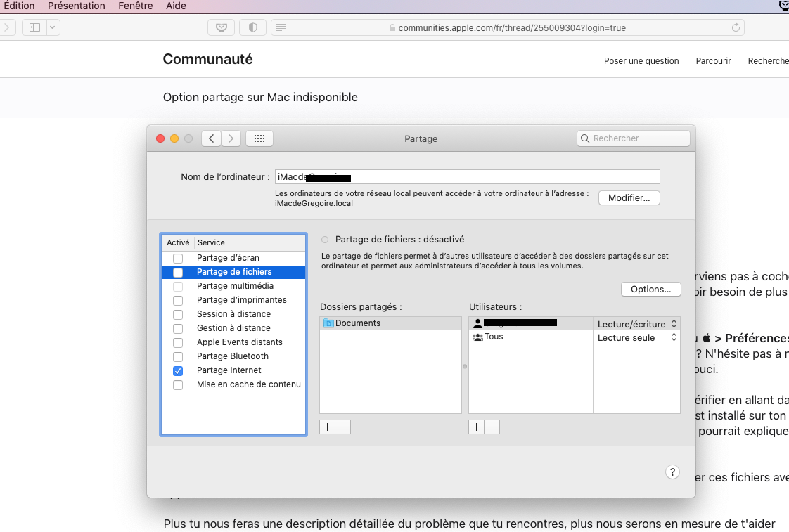The height and width of the screenshot is (532, 789).
Task: Enable Partage Bluetooth checkbox
Action: pos(178,357)
